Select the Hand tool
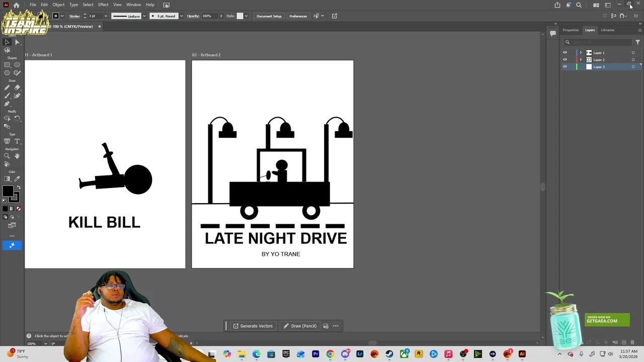This screenshot has width=644, height=362. point(17,156)
